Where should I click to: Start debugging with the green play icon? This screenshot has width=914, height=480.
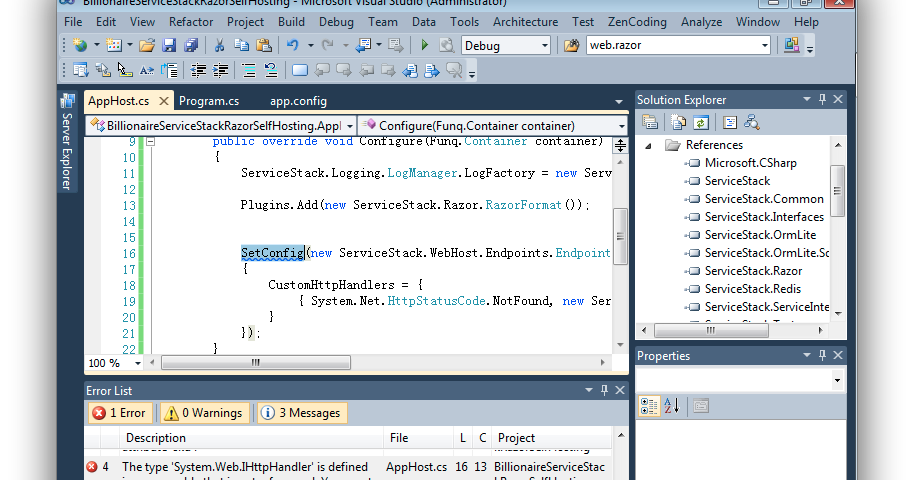pyautogui.click(x=424, y=45)
